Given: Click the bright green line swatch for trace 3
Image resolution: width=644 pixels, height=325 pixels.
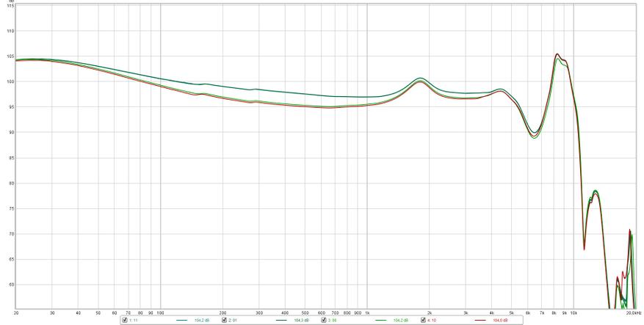Looking at the screenshot, I should [380, 321].
